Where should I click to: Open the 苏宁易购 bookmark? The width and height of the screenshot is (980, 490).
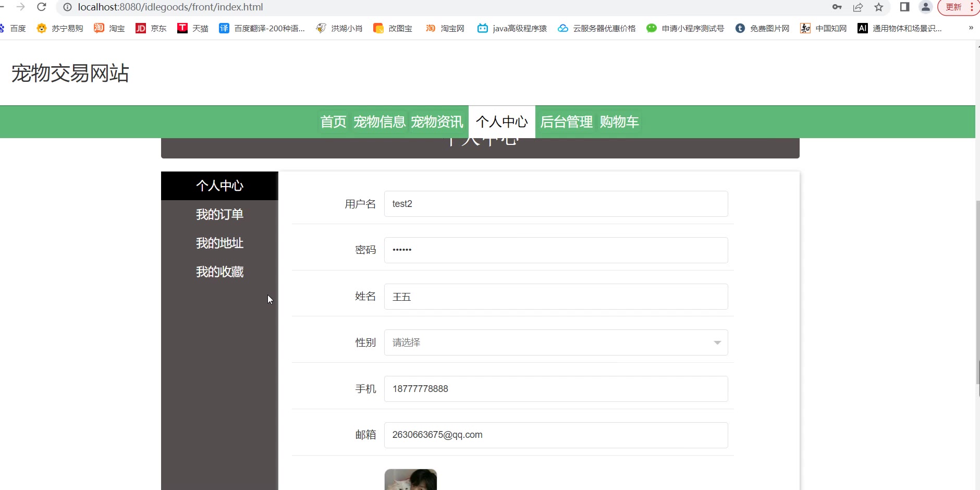click(60, 28)
